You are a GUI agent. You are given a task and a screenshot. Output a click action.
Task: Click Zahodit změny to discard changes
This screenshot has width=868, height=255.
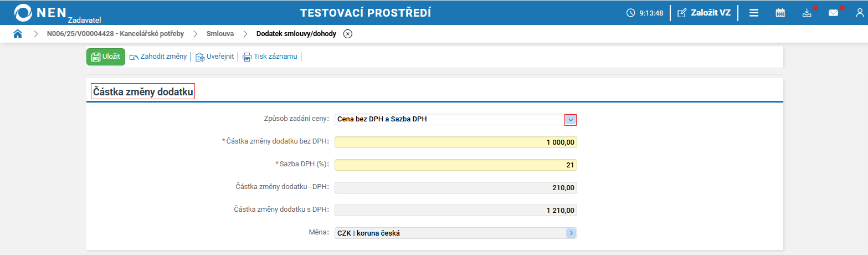(x=158, y=57)
